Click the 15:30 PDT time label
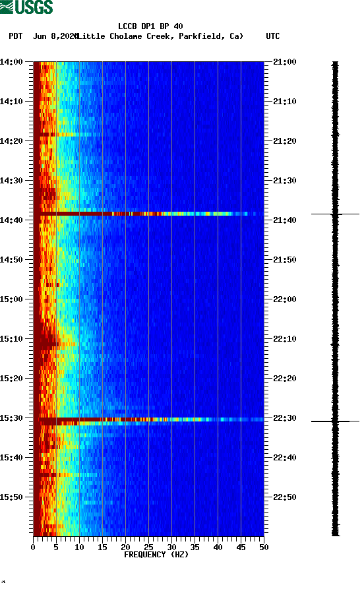 click(x=11, y=418)
